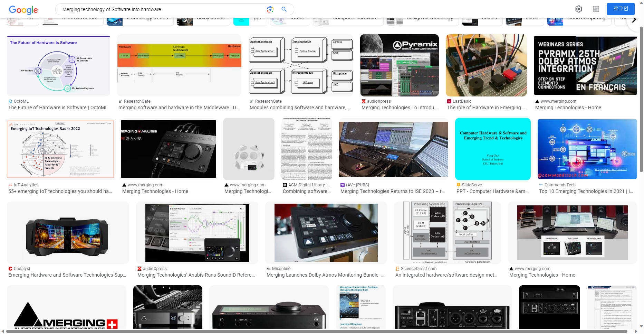Show more suggestion chips with right chevron
Viewport: 644px width, 334px height.
pyautogui.click(x=634, y=20)
